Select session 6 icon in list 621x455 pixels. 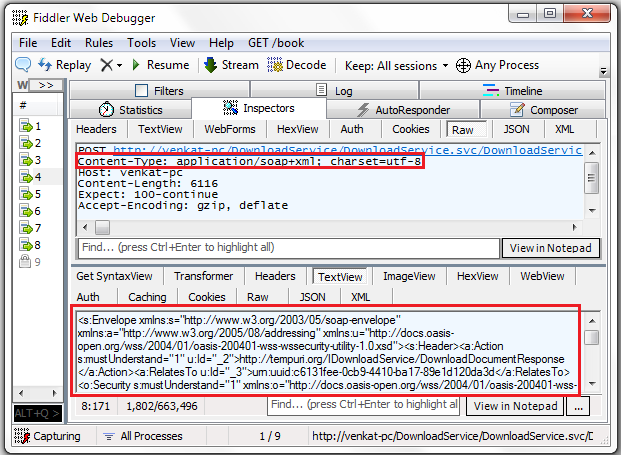pos(26,211)
